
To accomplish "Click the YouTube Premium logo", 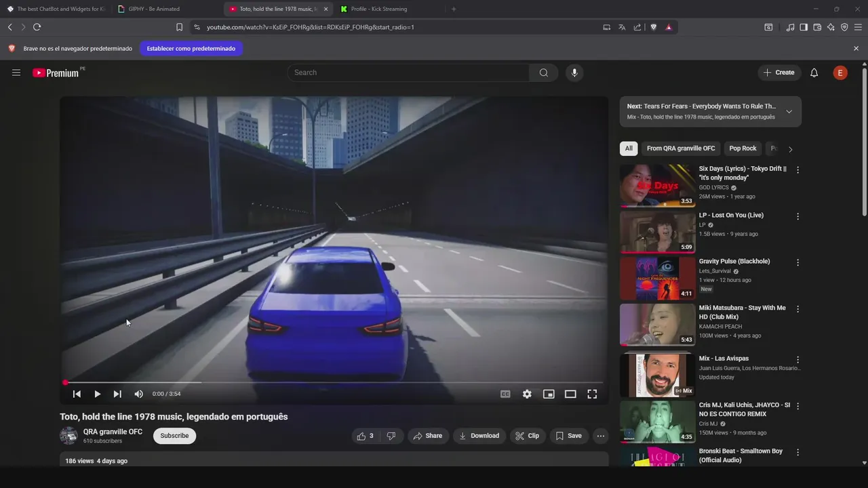I will (56, 73).
